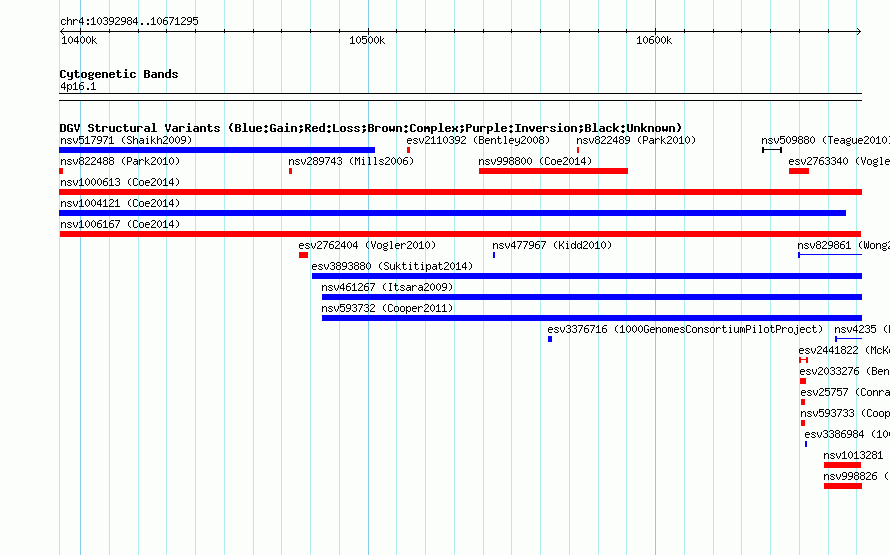890x555 pixels.
Task: Open the esv3893880 (Suktitipat2014) label
Action: (x=392, y=266)
